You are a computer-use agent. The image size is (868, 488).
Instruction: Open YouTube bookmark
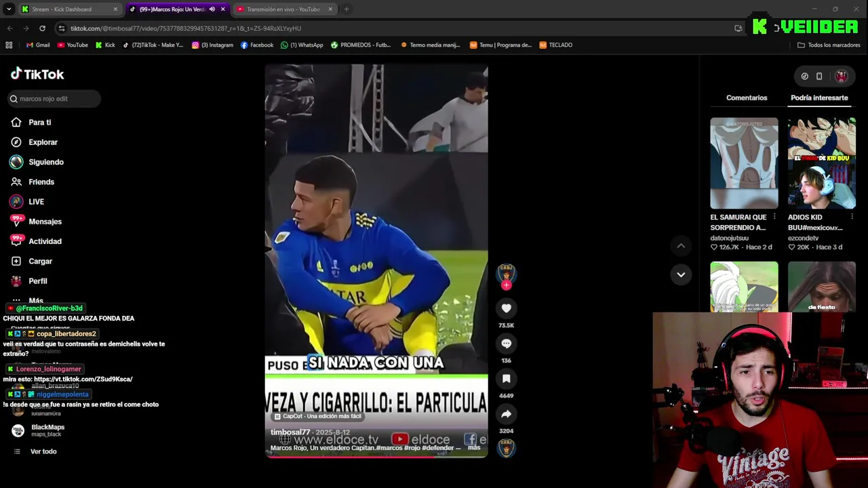(73, 45)
